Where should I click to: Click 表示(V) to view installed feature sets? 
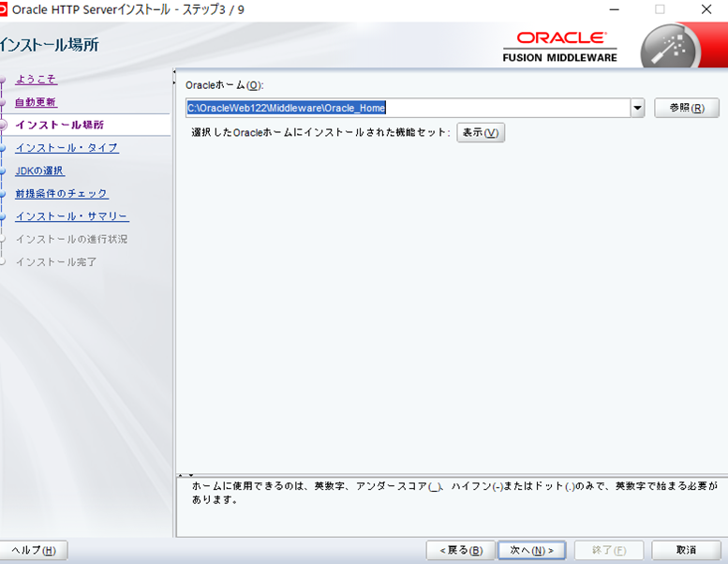tap(481, 133)
